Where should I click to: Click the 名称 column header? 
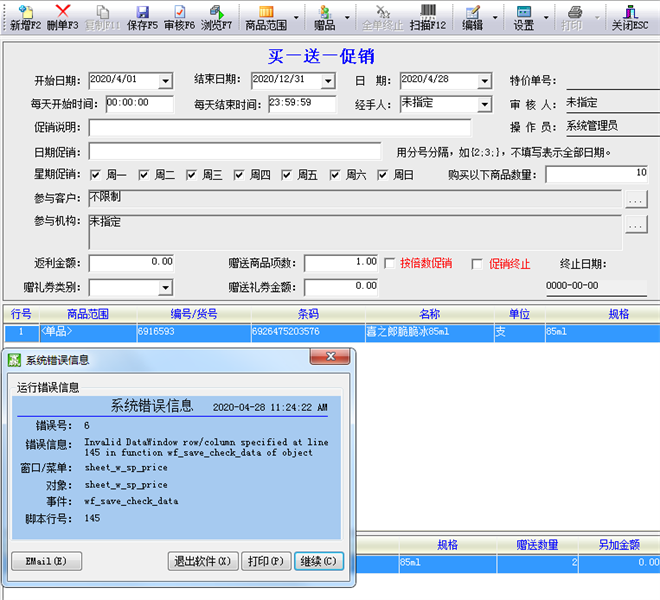tap(429, 314)
